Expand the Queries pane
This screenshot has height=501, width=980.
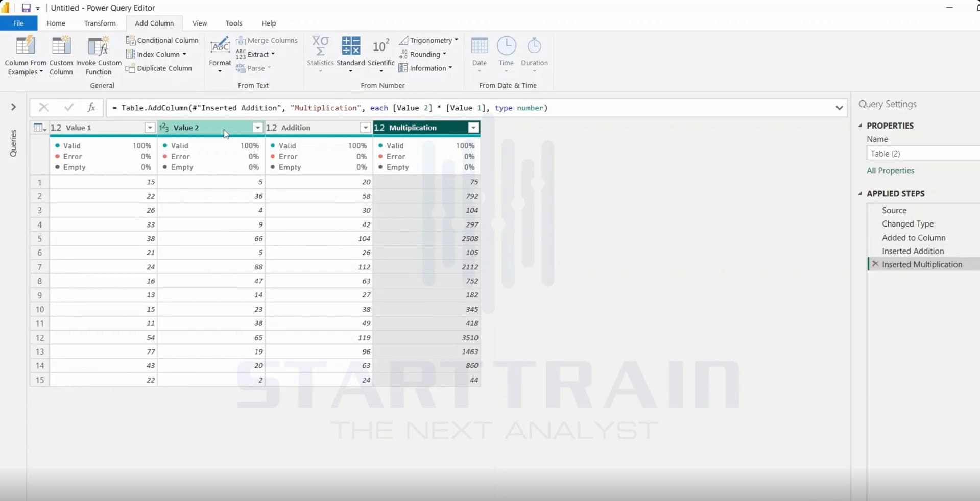click(x=14, y=107)
